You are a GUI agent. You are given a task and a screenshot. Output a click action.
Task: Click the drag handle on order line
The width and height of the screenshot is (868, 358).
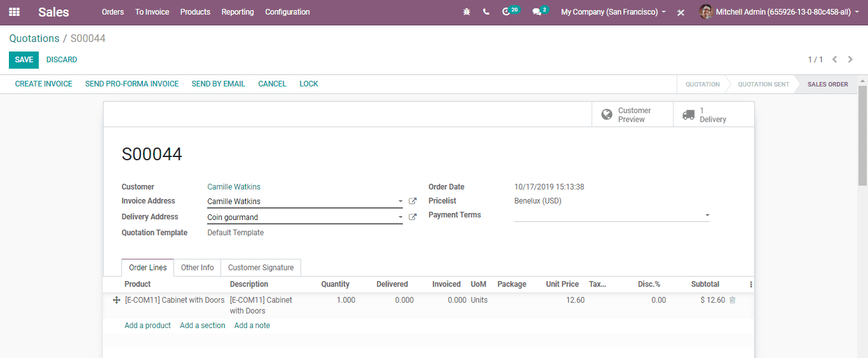tap(116, 300)
